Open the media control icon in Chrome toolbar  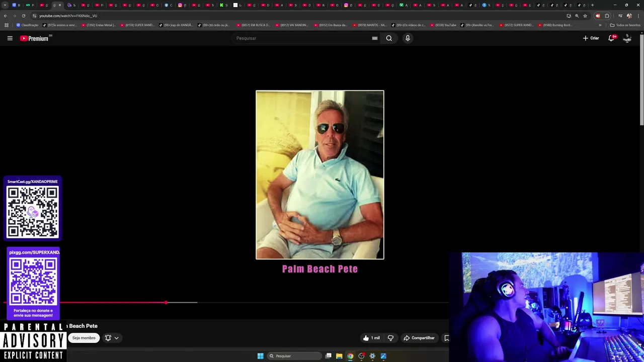pos(620,16)
